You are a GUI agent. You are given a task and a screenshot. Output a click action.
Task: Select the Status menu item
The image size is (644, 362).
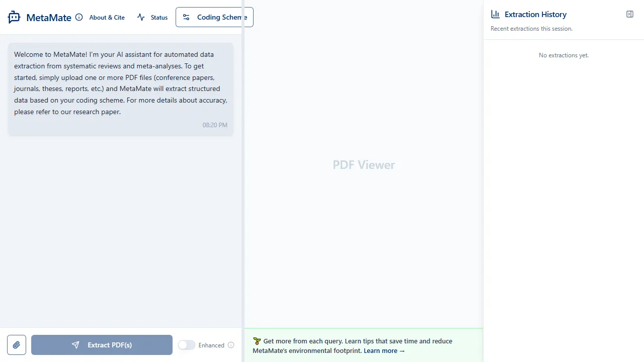(158, 17)
